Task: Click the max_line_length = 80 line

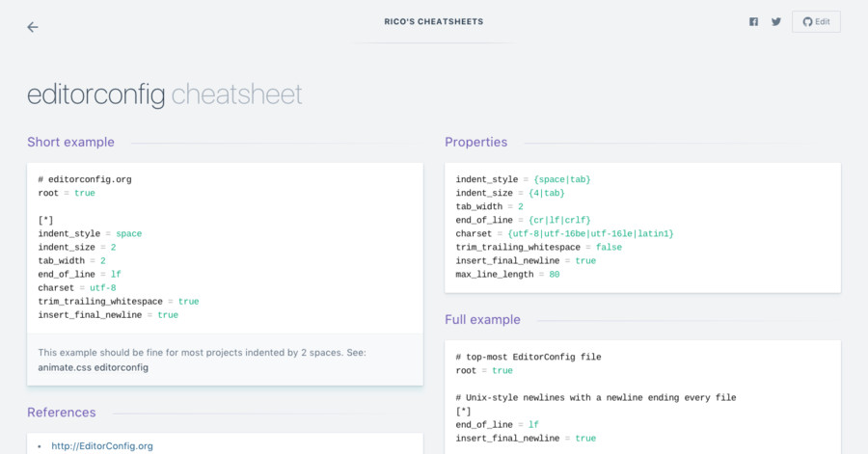Action: 507,275
